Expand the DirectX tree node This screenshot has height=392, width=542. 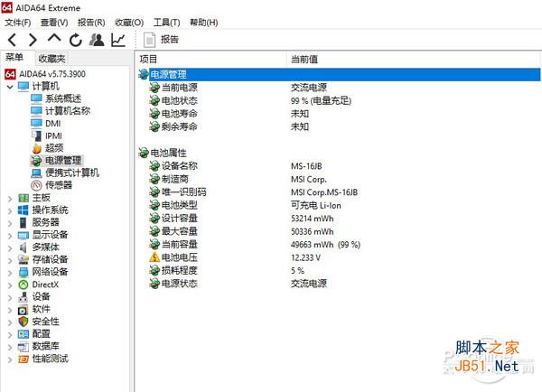click(10, 285)
